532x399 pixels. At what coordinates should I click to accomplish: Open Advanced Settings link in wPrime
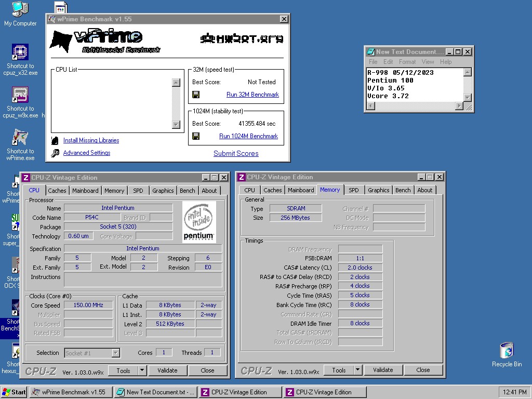pos(87,153)
